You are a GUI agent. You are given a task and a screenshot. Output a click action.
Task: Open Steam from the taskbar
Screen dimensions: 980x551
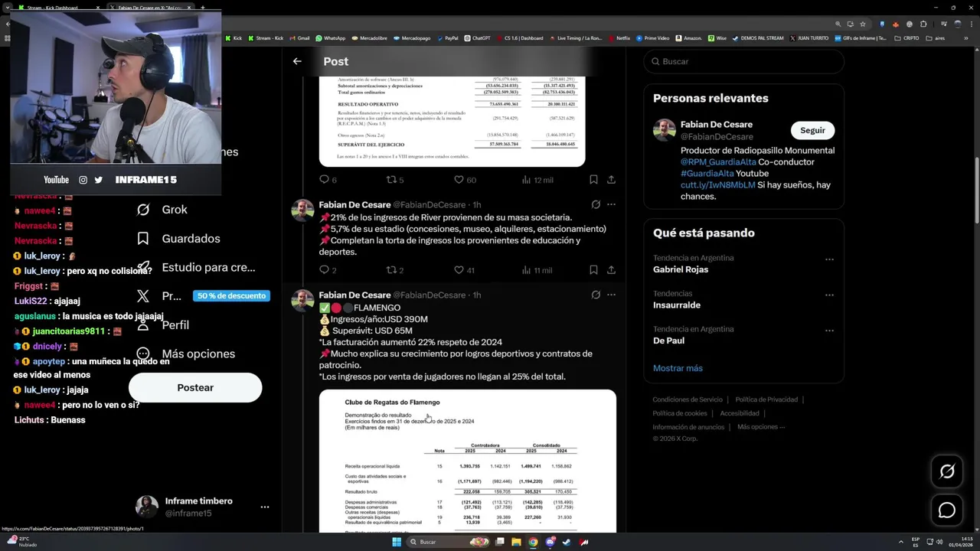(x=567, y=542)
